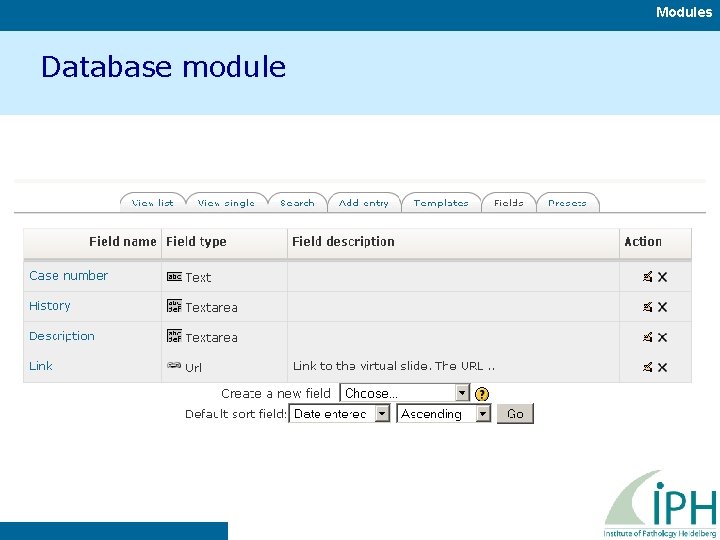Open the Link field link
Screen dimensions: 720x540
pos(40,366)
